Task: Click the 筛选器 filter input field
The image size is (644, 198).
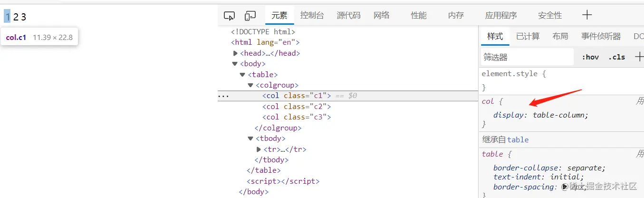Action: click(x=527, y=57)
